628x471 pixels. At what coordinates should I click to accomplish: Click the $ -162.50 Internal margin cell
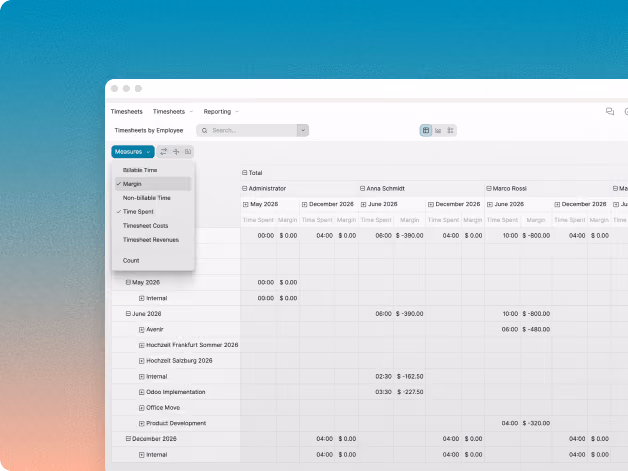tap(410, 376)
